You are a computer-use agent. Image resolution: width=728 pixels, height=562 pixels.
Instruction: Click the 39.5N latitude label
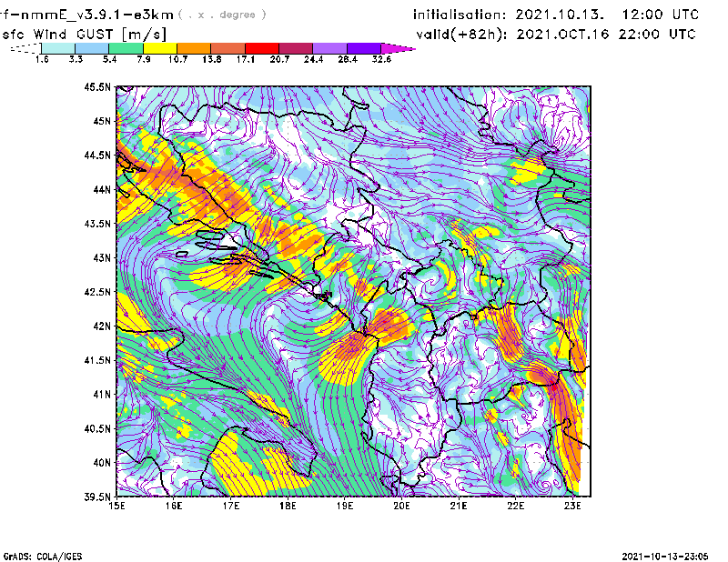pos(97,497)
